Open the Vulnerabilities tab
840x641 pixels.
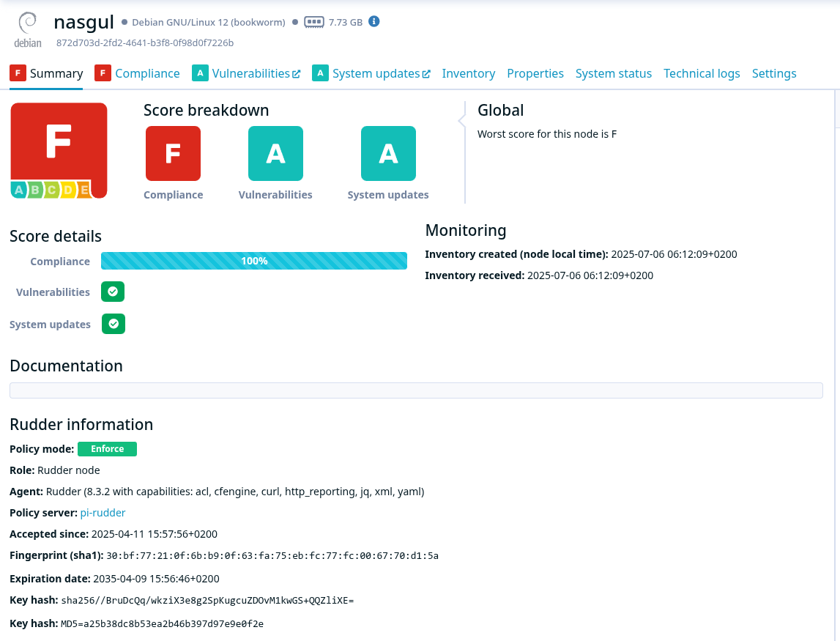246,73
